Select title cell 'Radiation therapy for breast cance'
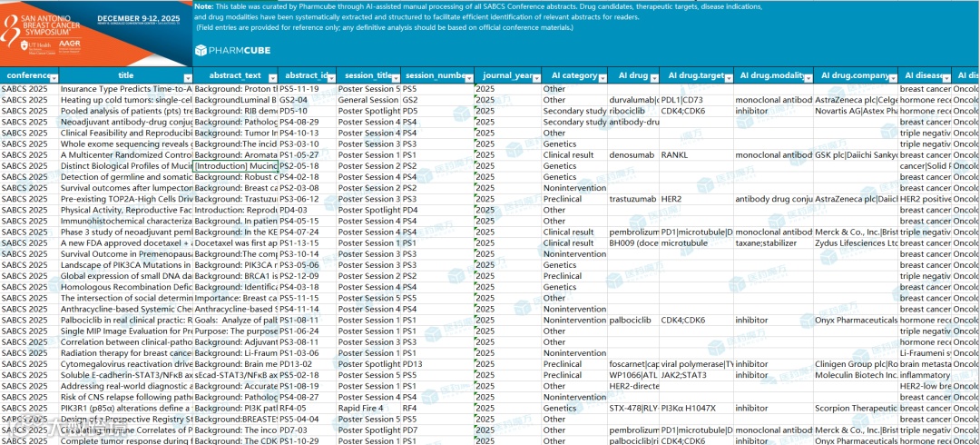 (x=126, y=353)
